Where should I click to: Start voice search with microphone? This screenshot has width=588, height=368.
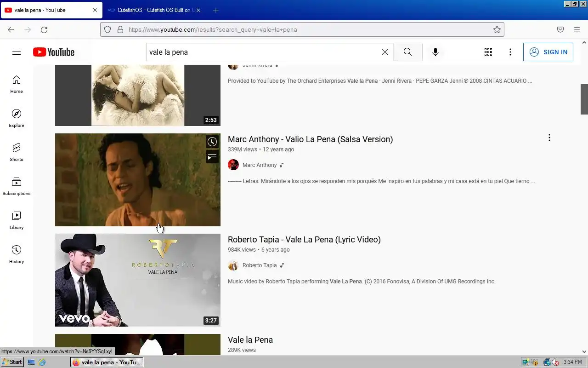click(x=435, y=52)
